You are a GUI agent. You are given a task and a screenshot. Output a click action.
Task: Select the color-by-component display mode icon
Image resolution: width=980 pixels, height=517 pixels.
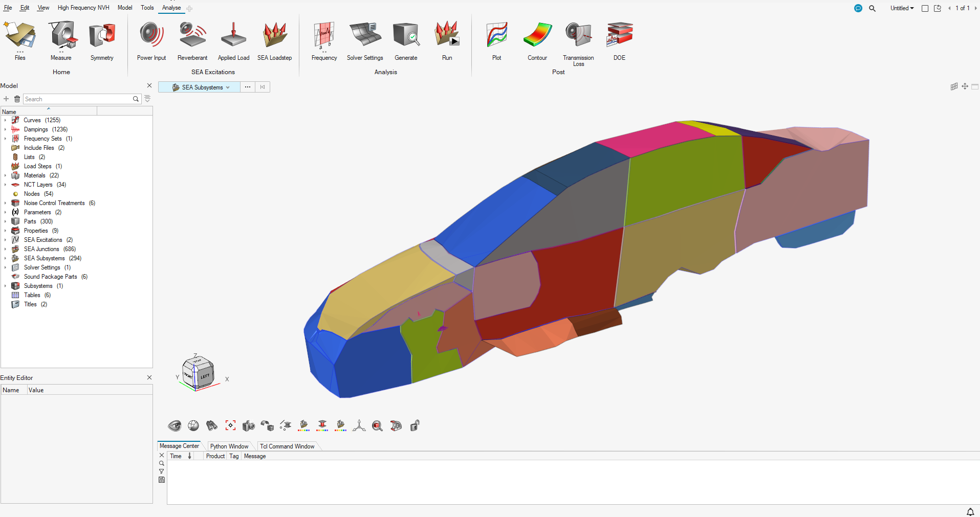tap(303, 425)
